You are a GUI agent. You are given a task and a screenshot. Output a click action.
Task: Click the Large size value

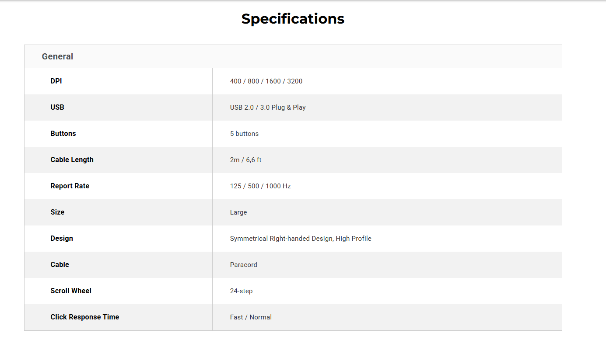[238, 212]
